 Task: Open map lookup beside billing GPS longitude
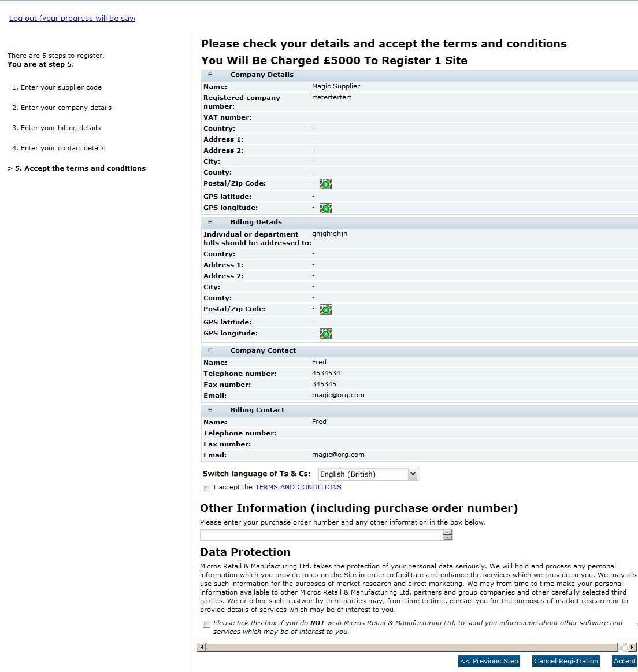pos(325,333)
